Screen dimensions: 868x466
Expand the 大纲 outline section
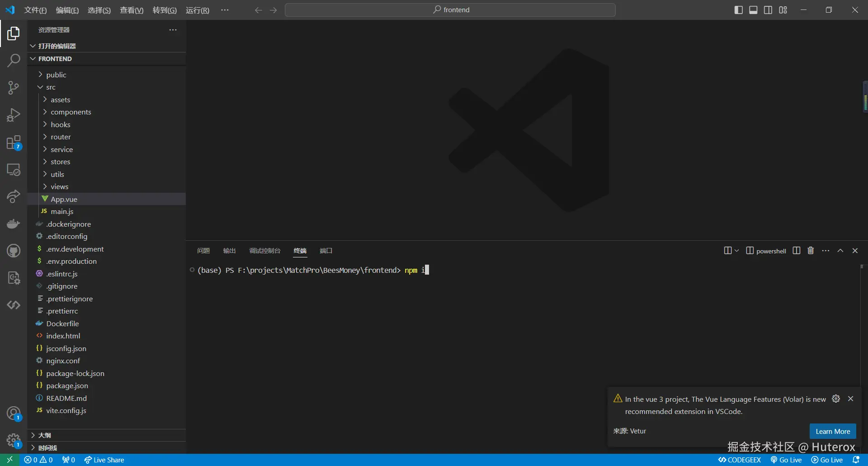(107, 435)
